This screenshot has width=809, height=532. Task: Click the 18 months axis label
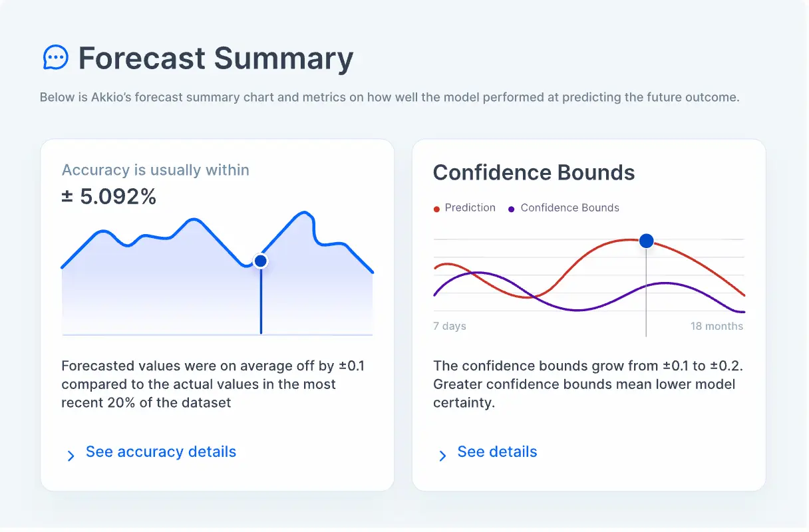(x=716, y=326)
